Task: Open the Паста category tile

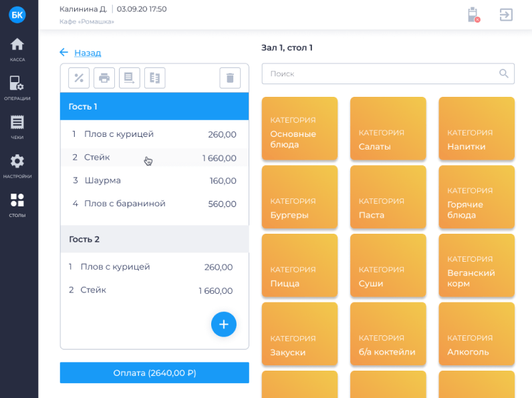Action: pyautogui.click(x=388, y=197)
